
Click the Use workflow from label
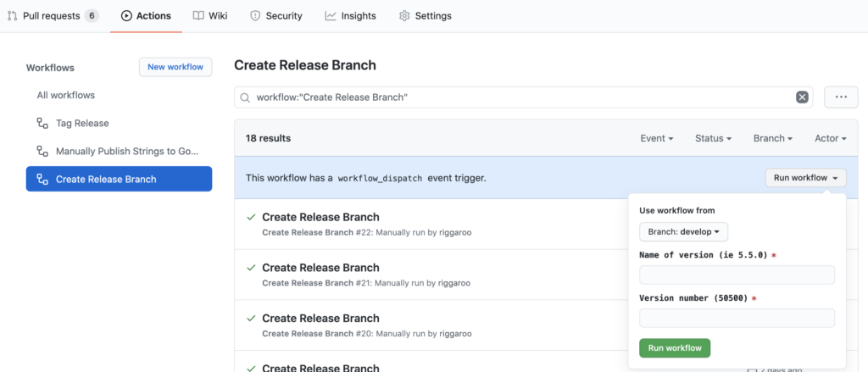tap(677, 210)
